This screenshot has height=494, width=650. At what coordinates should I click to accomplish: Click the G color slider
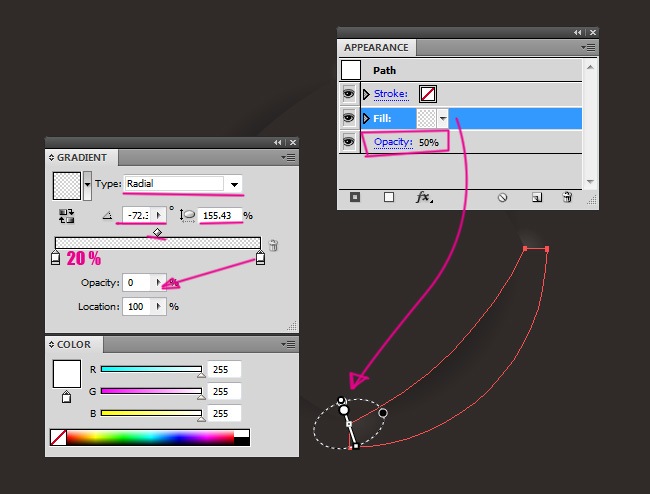pyautogui.click(x=151, y=391)
